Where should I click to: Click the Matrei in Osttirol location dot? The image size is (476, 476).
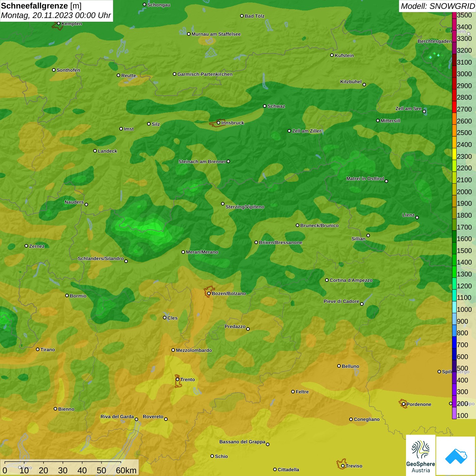point(386,181)
